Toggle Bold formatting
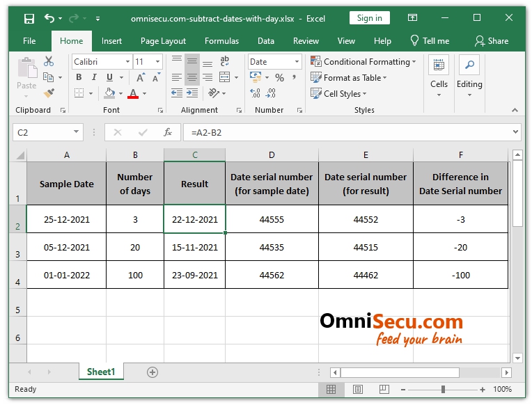 pos(79,77)
